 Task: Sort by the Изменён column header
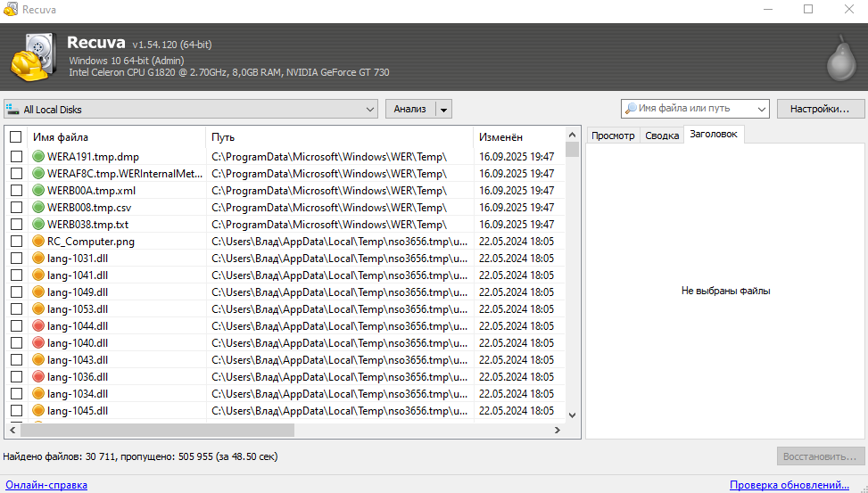[518, 136]
